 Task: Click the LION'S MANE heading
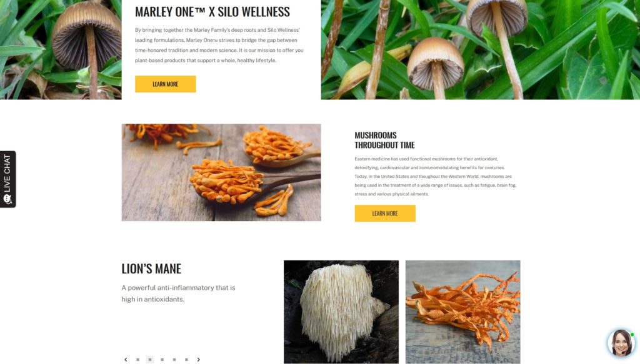tap(151, 268)
